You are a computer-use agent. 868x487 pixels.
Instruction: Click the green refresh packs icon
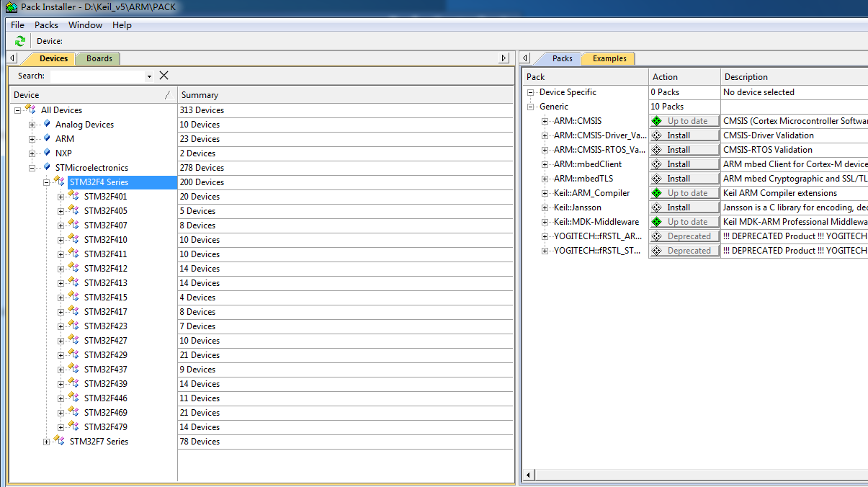pos(20,42)
